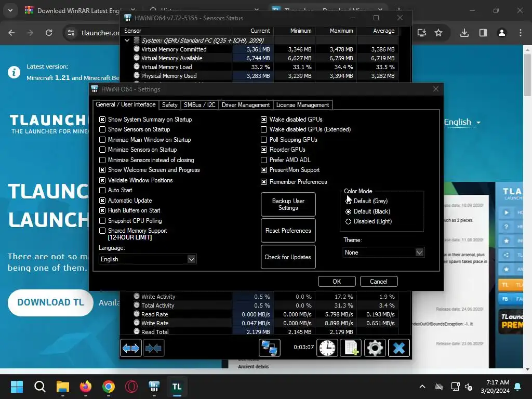Enable Minimize Sensors instead of closing
The width and height of the screenshot is (532, 399).
[102, 160]
